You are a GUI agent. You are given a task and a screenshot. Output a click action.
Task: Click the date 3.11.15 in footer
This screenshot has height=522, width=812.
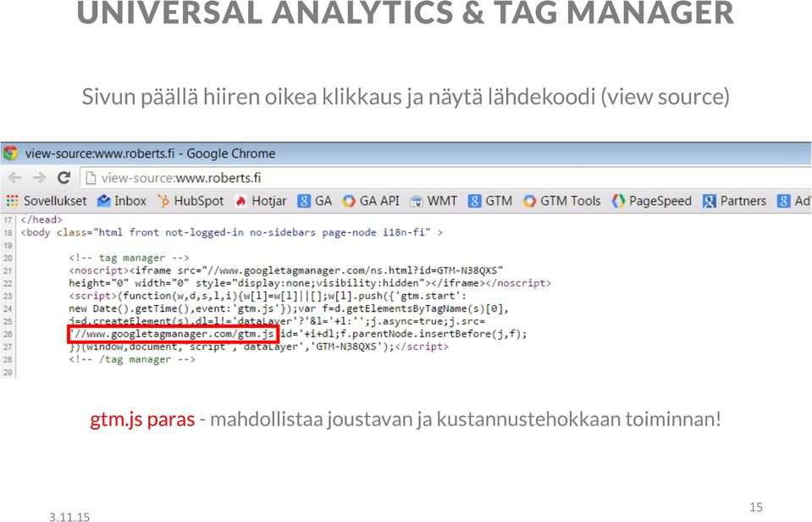click(x=69, y=517)
